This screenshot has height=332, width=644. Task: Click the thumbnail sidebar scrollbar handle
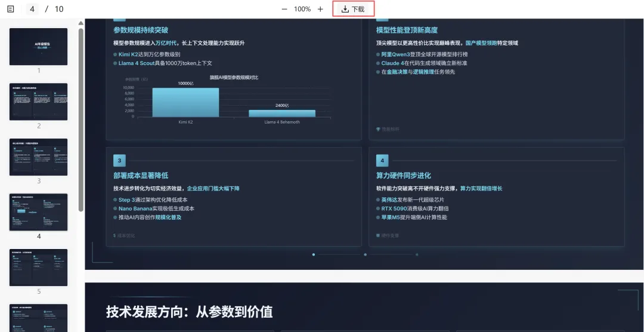tap(81, 119)
